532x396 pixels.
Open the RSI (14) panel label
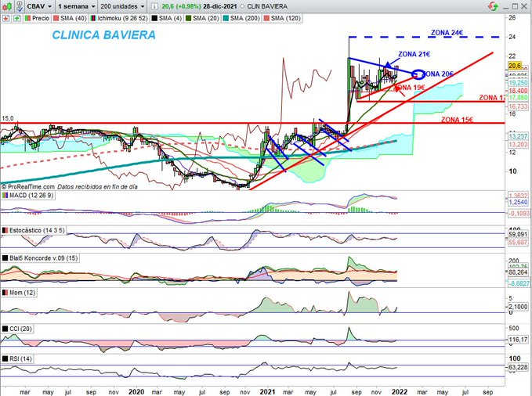[x=20, y=358]
